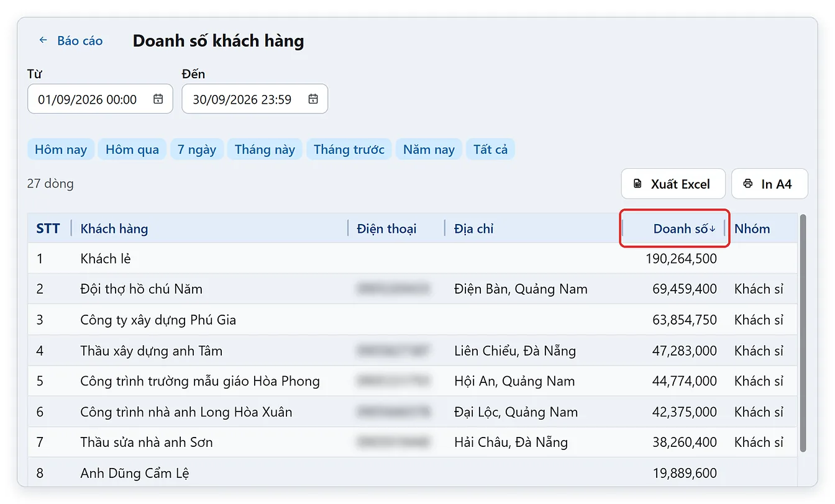Select the Hôm qua quick filter

pyautogui.click(x=132, y=150)
